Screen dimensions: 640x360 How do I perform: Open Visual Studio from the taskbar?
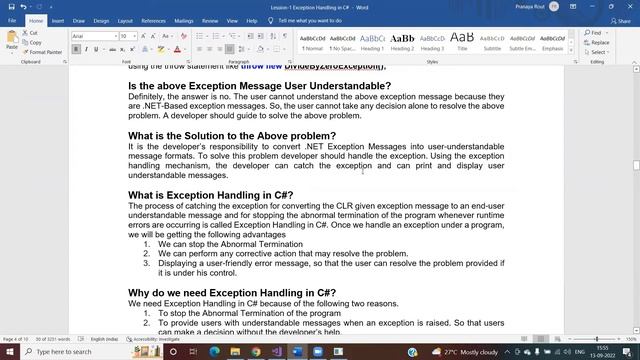[277, 351]
